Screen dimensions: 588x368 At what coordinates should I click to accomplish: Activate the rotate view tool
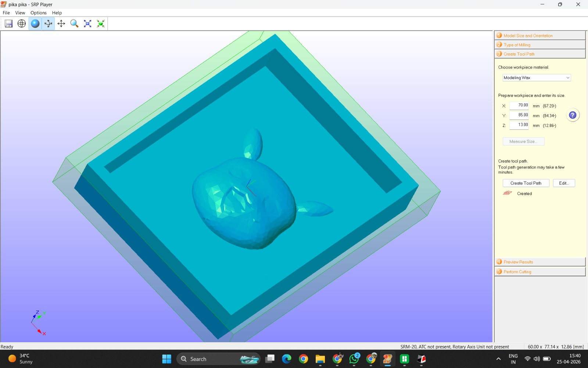pyautogui.click(x=48, y=24)
